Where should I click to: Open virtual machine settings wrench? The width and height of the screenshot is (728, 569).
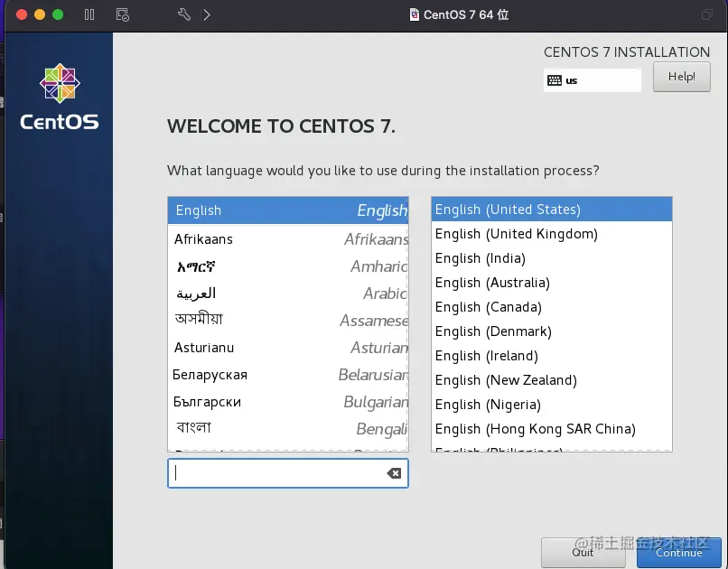pos(184,14)
